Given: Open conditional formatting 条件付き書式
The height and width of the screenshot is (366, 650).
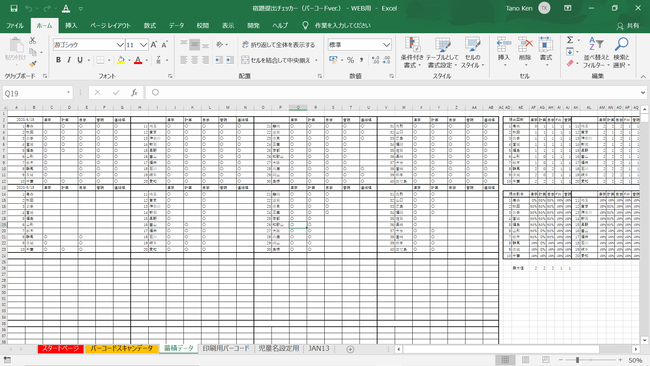Looking at the screenshot, I should (x=412, y=53).
